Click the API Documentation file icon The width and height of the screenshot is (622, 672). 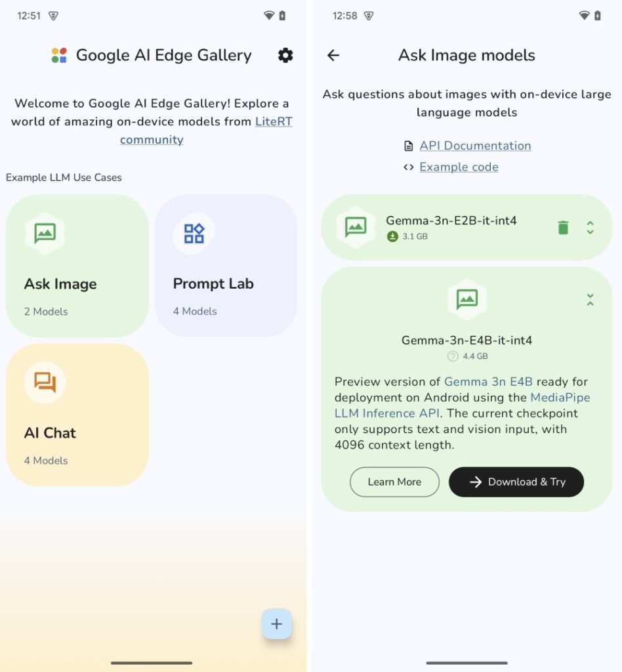point(407,145)
